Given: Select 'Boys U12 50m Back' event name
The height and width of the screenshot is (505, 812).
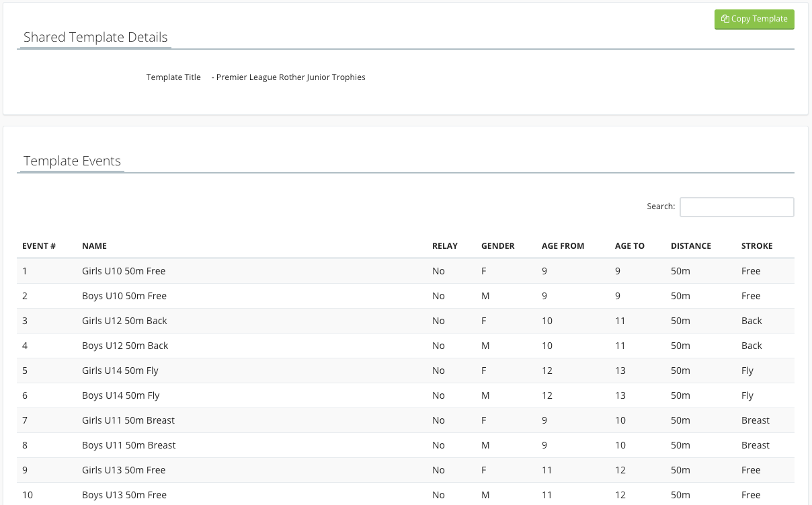Looking at the screenshot, I should pos(125,346).
